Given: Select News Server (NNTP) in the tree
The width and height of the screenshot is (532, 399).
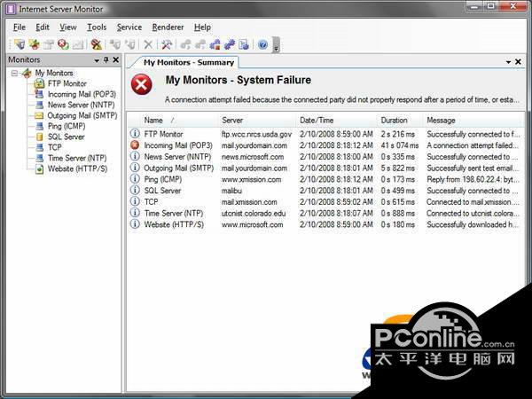Looking at the screenshot, I should (x=81, y=105).
